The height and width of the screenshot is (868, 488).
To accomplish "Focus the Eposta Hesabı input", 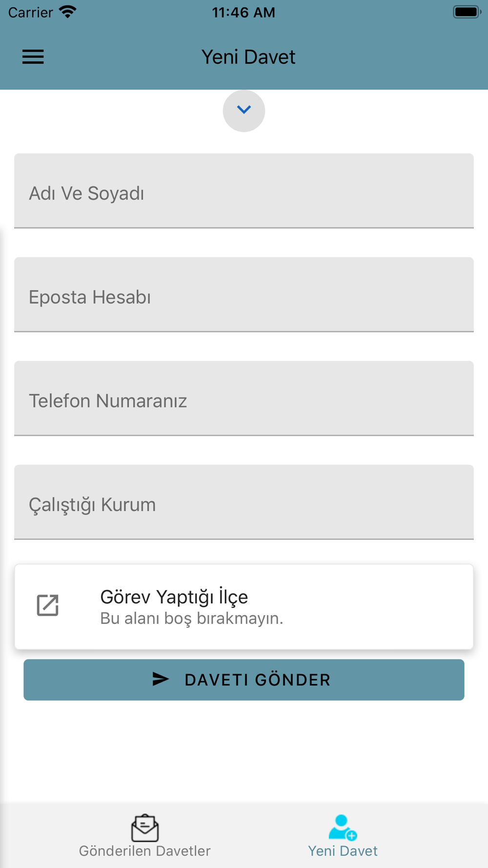I will pos(244,295).
